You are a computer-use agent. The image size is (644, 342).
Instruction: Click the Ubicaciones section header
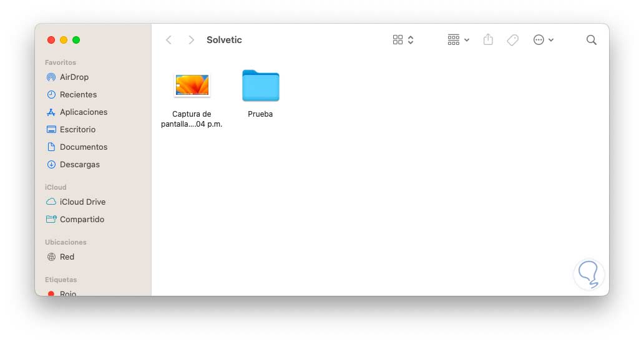click(66, 242)
